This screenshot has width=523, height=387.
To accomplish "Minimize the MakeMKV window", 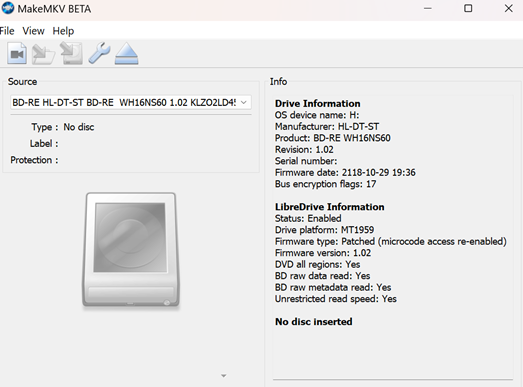I will [x=428, y=8].
